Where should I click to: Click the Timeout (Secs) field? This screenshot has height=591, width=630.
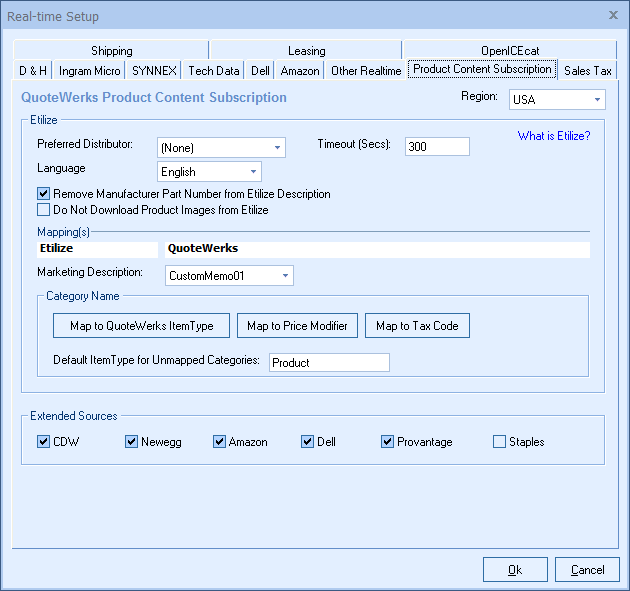437,146
